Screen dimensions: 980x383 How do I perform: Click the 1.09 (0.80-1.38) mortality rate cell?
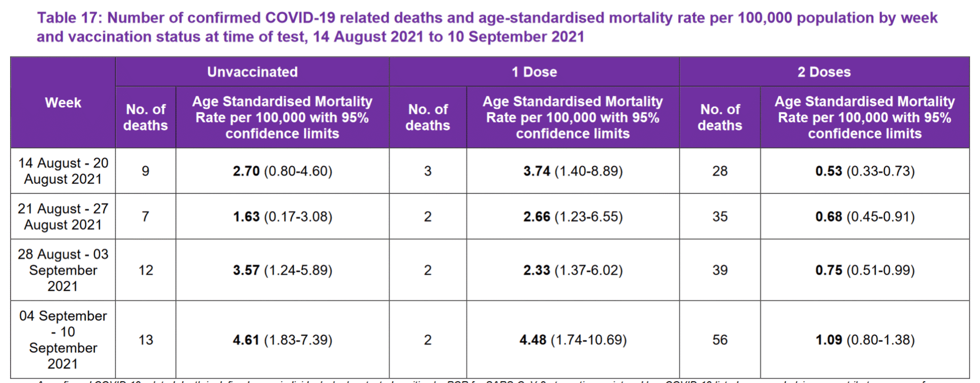coord(865,340)
